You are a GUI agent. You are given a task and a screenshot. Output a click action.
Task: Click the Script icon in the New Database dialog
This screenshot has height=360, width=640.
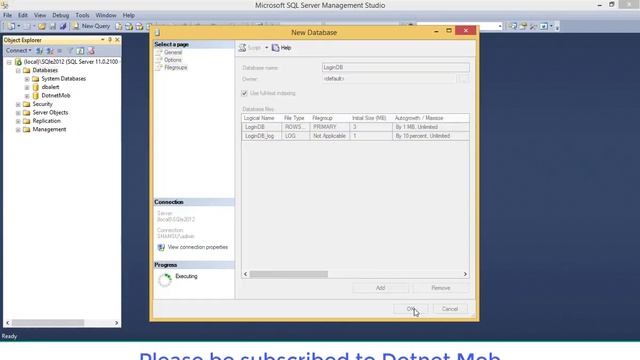[242, 48]
